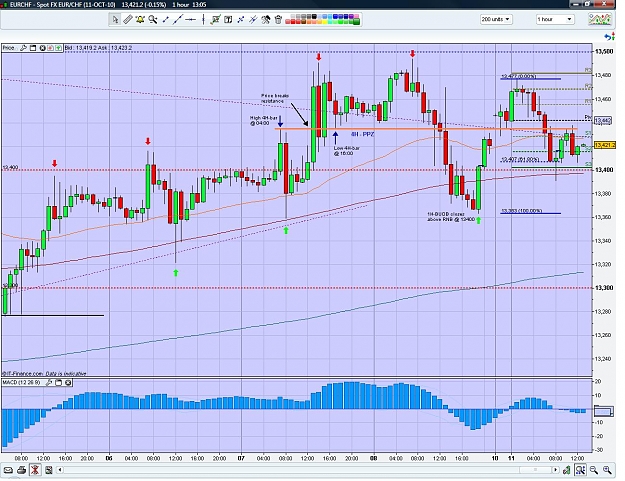Click the blue undo arrow icon
The height and width of the screenshot is (481, 625).
(x=609, y=37)
